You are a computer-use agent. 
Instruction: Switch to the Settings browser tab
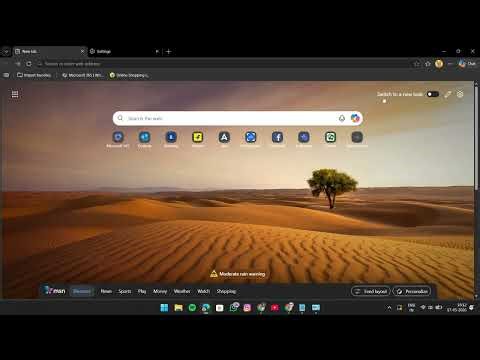[x=122, y=51]
